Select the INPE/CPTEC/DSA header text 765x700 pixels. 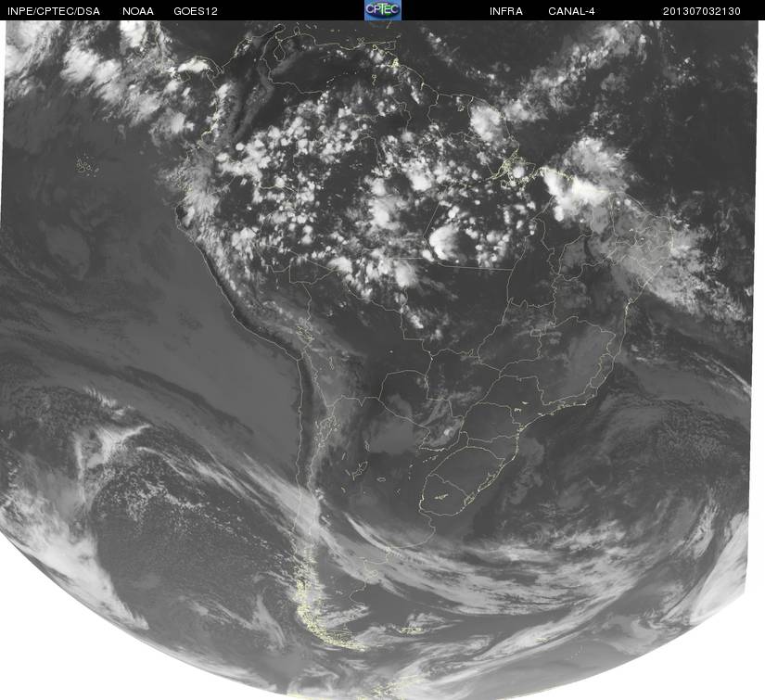[x=54, y=11]
